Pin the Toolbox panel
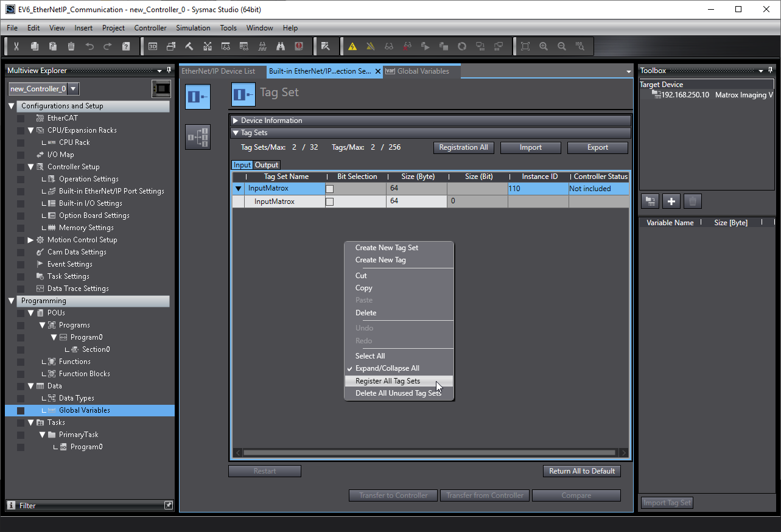The image size is (781, 532). pos(771,71)
